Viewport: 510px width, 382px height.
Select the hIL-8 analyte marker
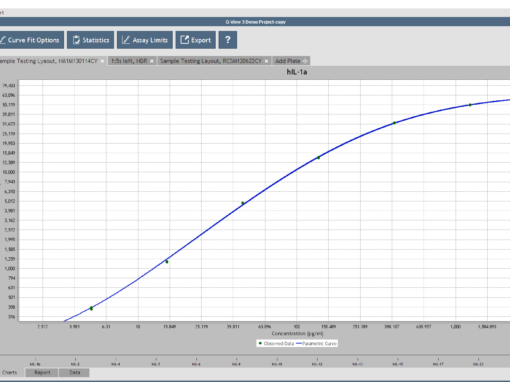point(236,363)
